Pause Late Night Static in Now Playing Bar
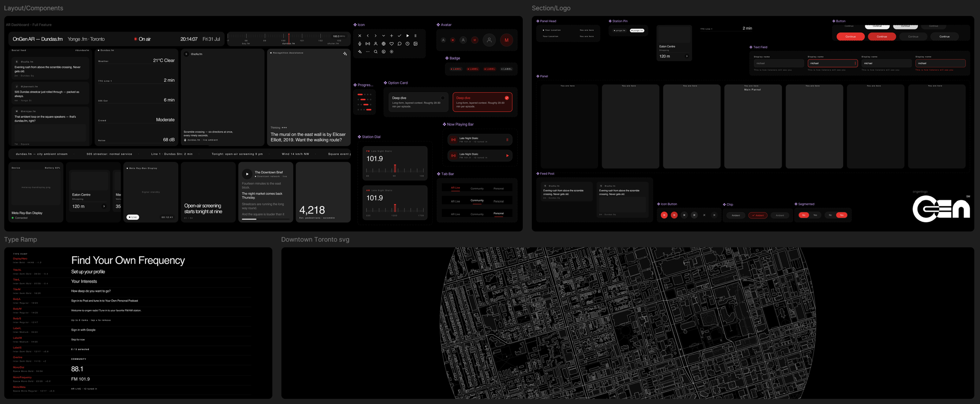Image resolution: width=980 pixels, height=404 pixels. (507, 140)
